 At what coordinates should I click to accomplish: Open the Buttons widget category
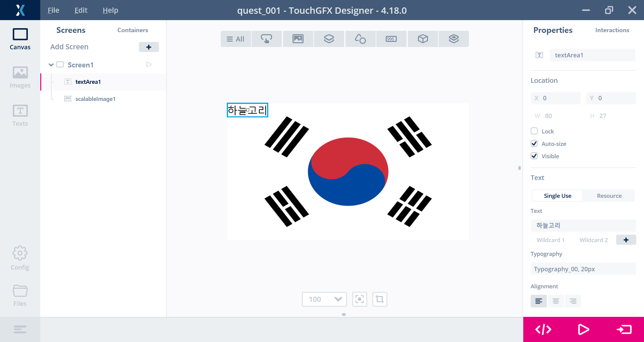point(267,39)
